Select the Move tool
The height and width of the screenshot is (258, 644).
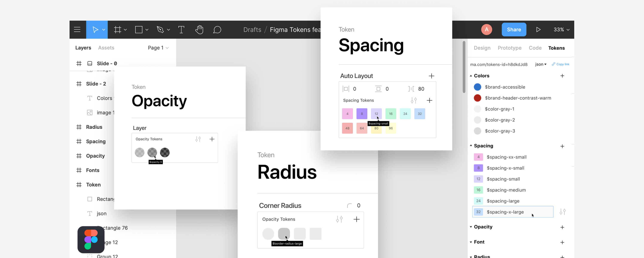(96, 29)
